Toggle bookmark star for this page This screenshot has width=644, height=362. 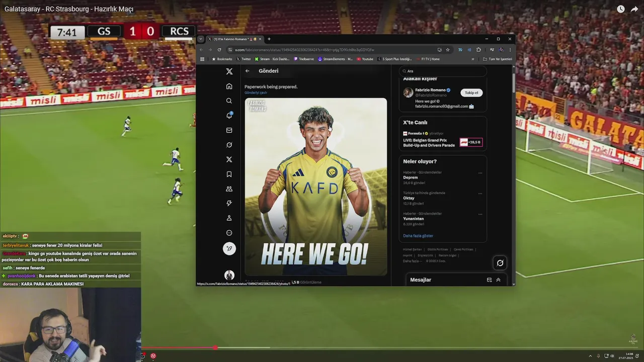[447, 50]
